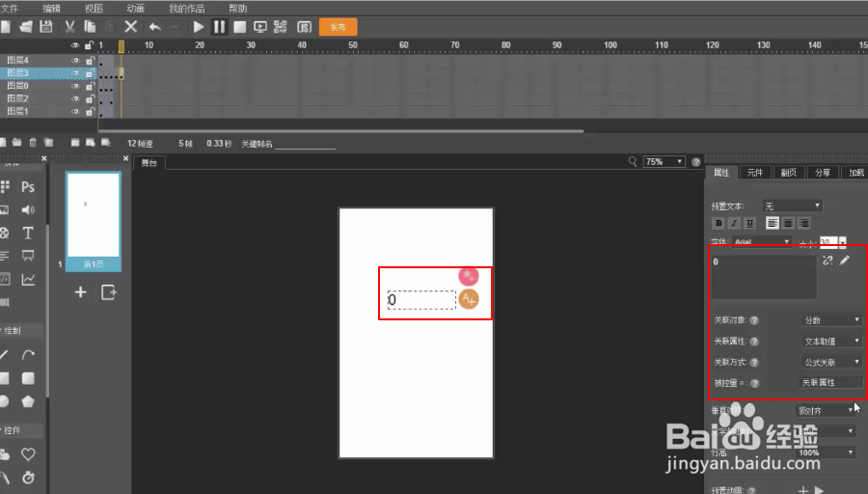The image size is (868, 494).
Task: Select the Text T tool
Action: pyautogui.click(x=28, y=233)
